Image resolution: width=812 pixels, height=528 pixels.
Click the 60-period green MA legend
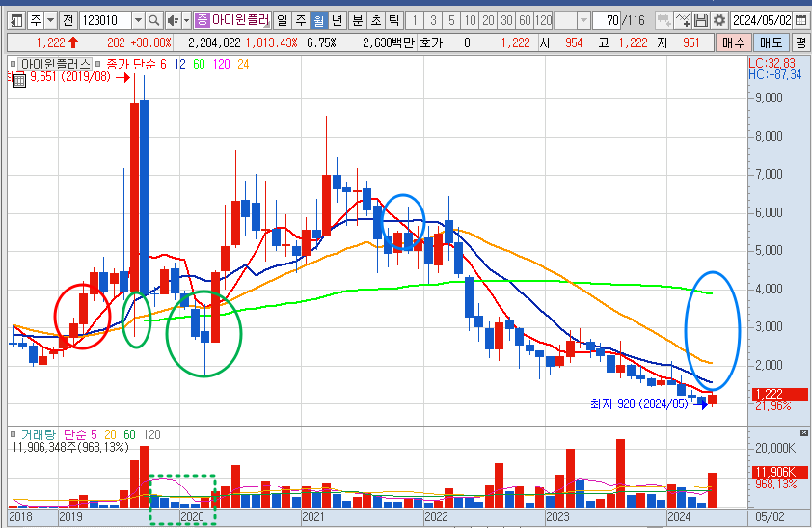point(199,65)
